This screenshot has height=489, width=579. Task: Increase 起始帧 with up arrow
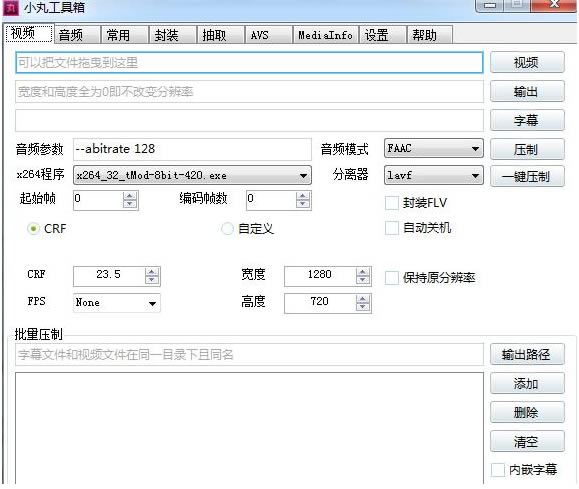[x=130, y=196]
